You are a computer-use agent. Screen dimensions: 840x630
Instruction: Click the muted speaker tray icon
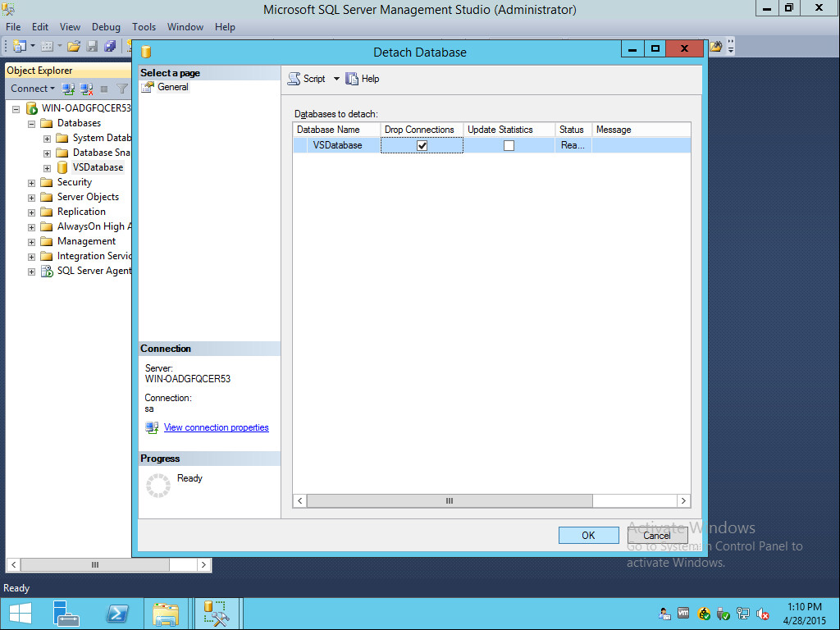click(763, 614)
